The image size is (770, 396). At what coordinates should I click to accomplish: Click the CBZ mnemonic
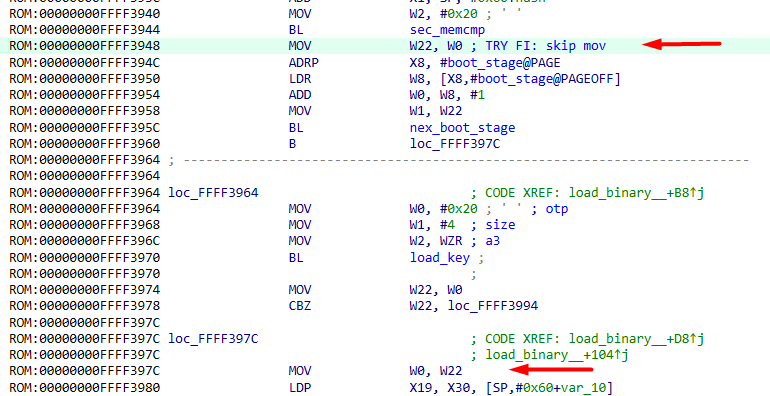[x=300, y=306]
